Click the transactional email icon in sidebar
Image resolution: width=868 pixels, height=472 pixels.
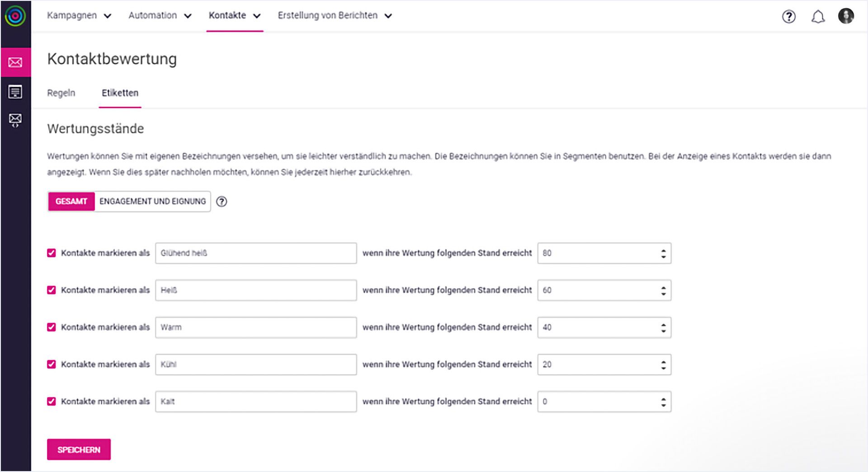[15, 120]
